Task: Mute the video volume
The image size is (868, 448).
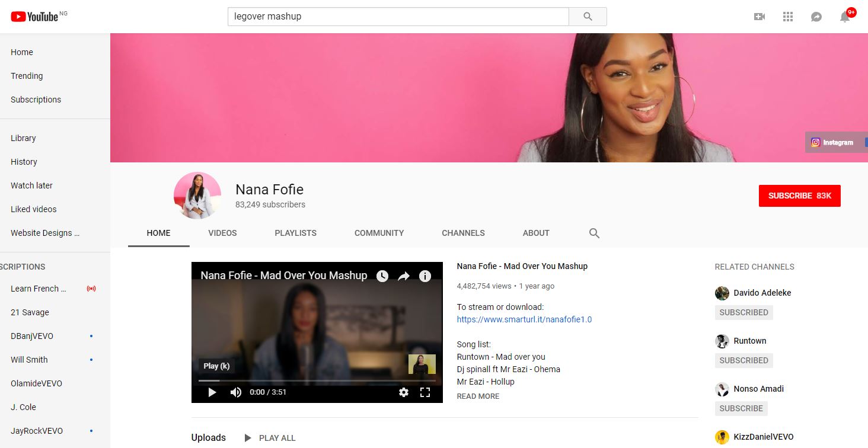Action: pos(236,392)
